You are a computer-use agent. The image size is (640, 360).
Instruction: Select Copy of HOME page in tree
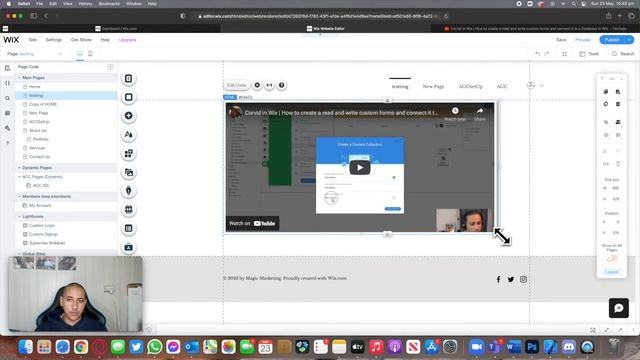(x=42, y=104)
